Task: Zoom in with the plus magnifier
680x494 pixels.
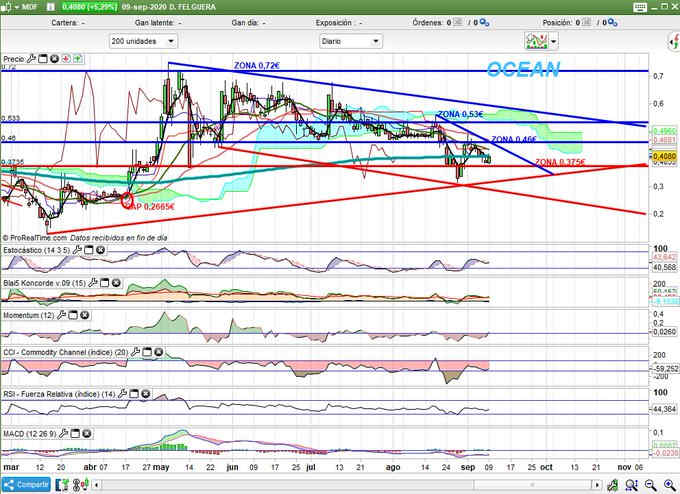Action: point(669,484)
